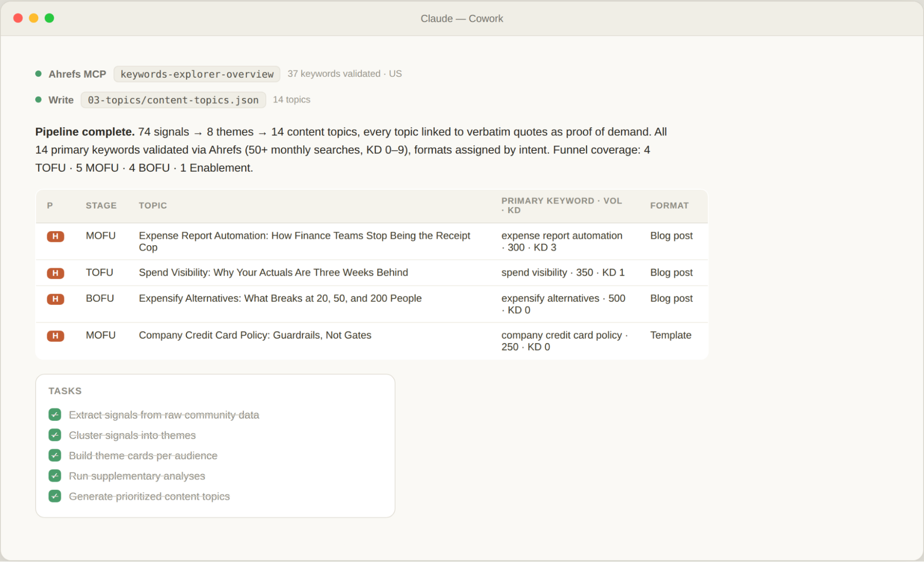
Task: Click the BOFU stage cell
Action: (x=100, y=299)
